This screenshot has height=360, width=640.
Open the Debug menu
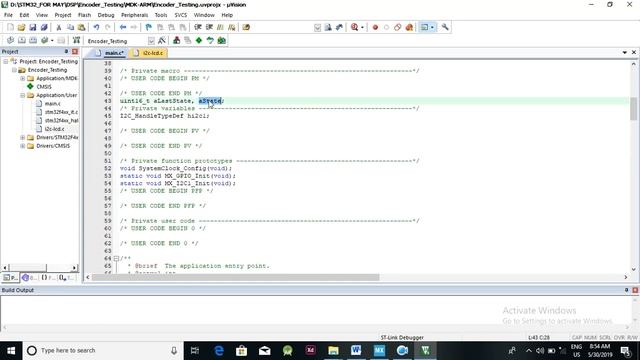[106, 15]
